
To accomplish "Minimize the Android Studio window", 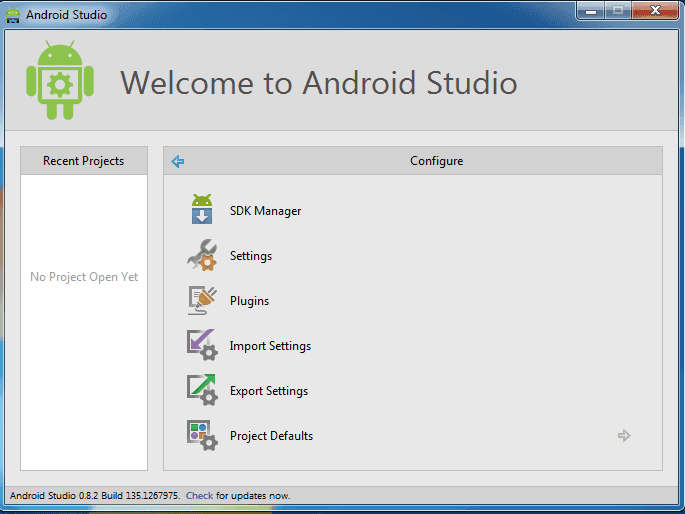I will pyautogui.click(x=591, y=11).
